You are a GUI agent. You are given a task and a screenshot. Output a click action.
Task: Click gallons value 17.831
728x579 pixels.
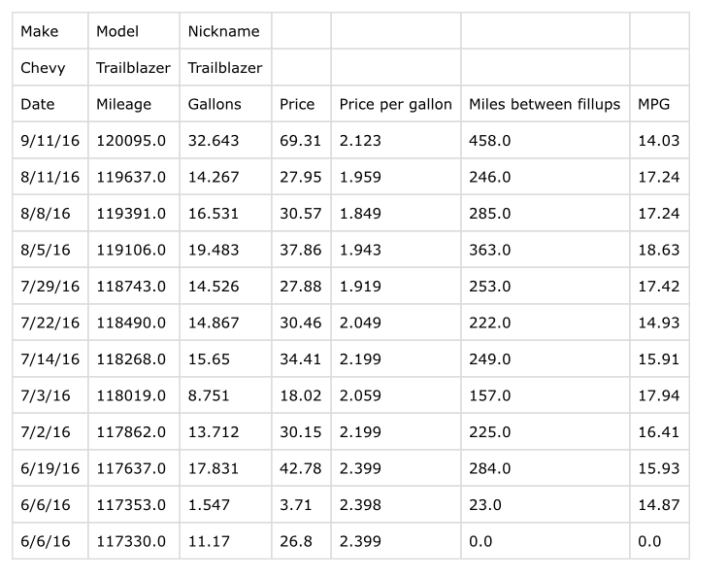(x=225, y=468)
